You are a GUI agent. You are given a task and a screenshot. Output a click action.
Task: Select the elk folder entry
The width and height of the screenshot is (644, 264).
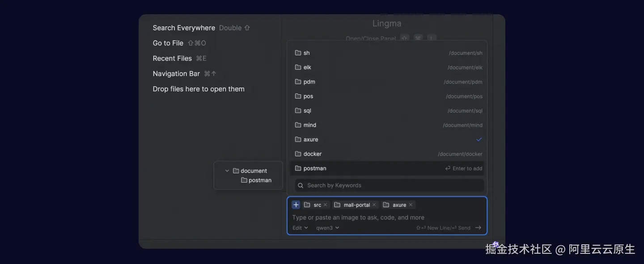click(x=388, y=67)
